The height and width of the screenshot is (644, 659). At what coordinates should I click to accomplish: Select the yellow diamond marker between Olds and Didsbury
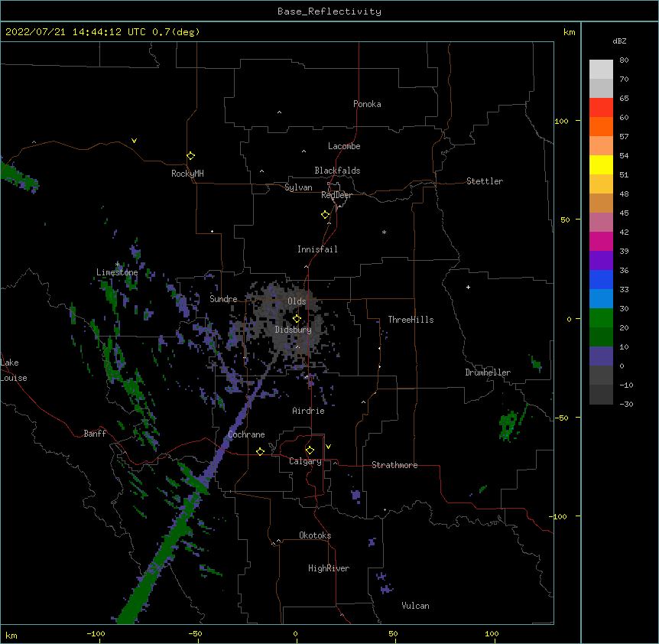297,319
